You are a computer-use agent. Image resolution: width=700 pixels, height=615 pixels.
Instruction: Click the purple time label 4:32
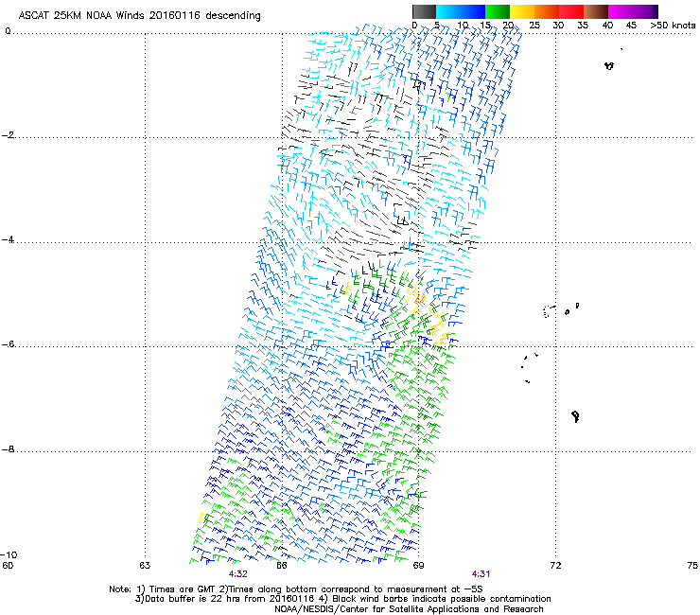point(238,574)
